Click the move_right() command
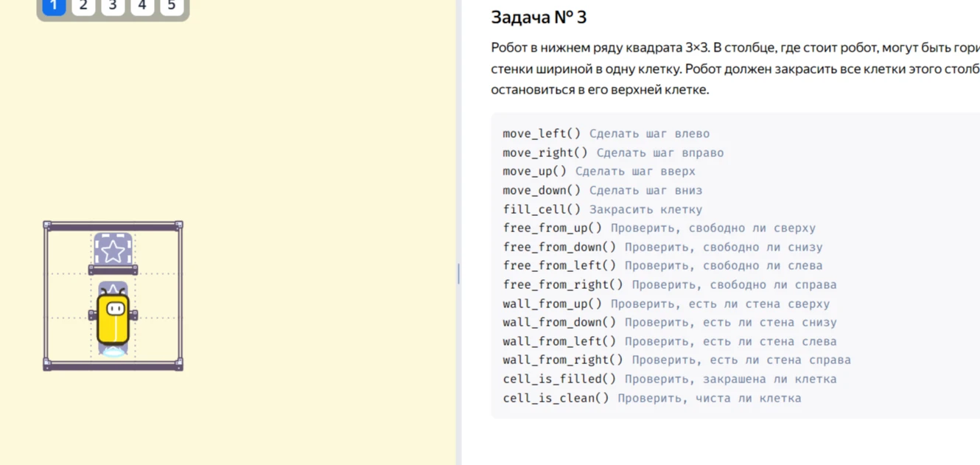The image size is (980, 465). [545, 153]
